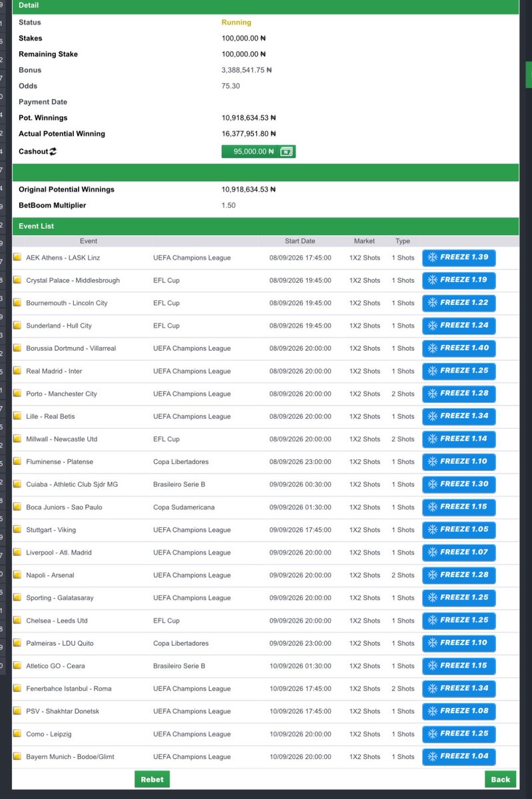Freeze Bournemouth - Lincoln City at 1.22
The width and height of the screenshot is (532, 799).
pos(459,302)
